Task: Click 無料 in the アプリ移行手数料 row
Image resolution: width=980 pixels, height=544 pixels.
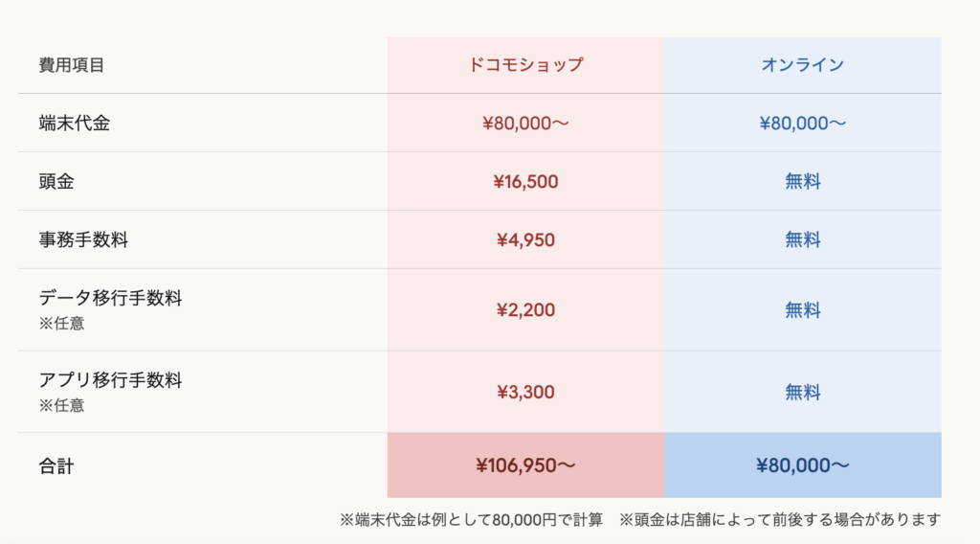Action: [802, 392]
